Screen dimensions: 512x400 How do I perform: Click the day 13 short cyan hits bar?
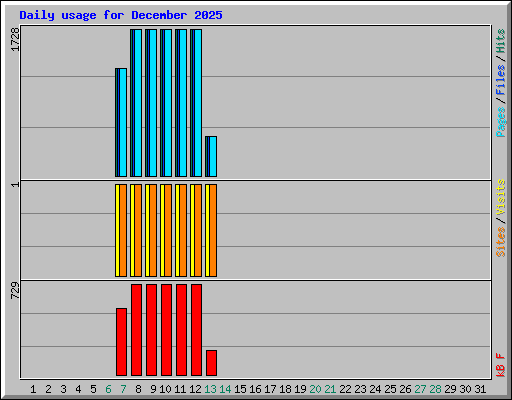213,156
